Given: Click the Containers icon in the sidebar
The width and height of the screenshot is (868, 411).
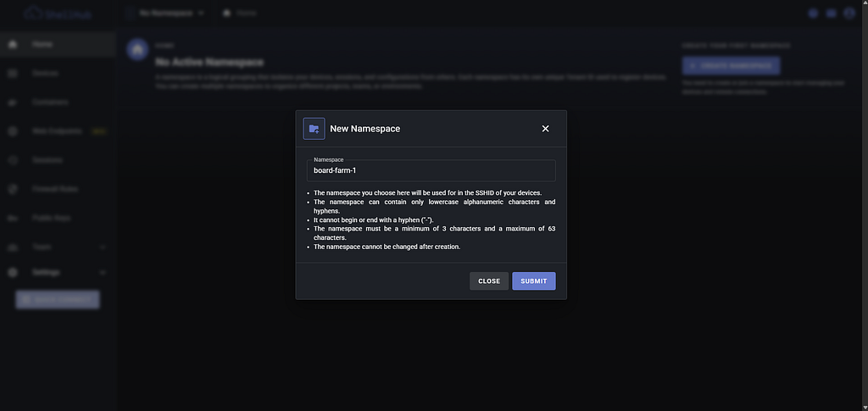Looking at the screenshot, I should pos(12,103).
